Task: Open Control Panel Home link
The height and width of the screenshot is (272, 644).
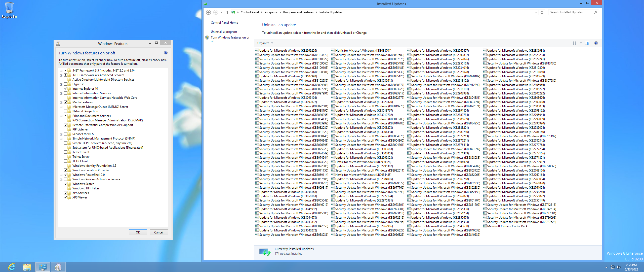Action: (224, 23)
